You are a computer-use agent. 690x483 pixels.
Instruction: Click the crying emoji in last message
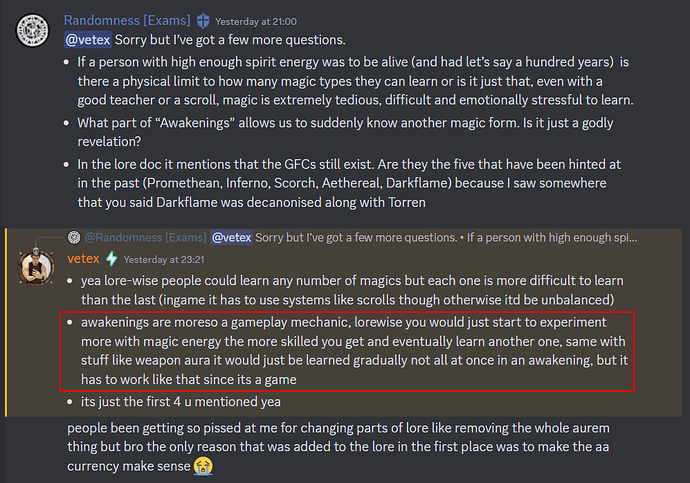coord(201,465)
